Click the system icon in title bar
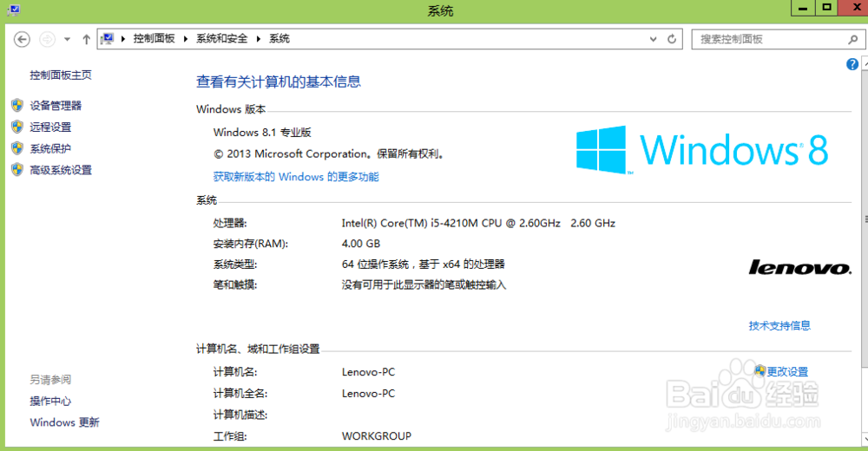The image size is (868, 451). 13,10
